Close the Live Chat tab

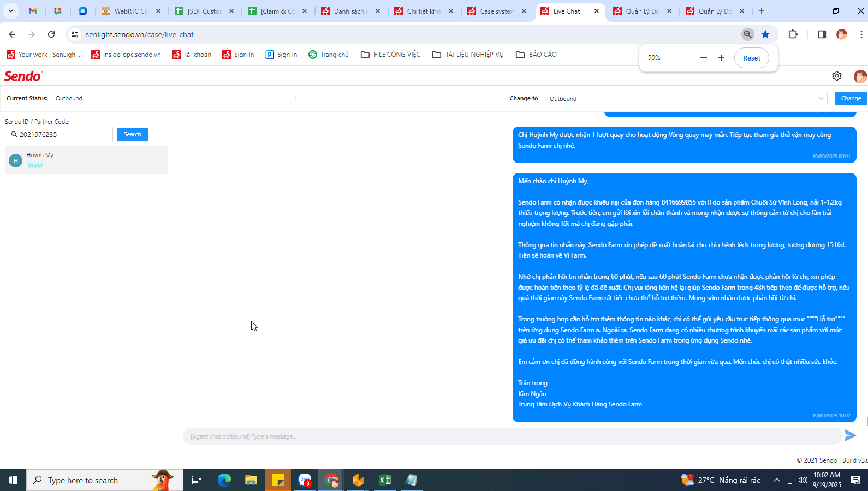[x=597, y=11]
